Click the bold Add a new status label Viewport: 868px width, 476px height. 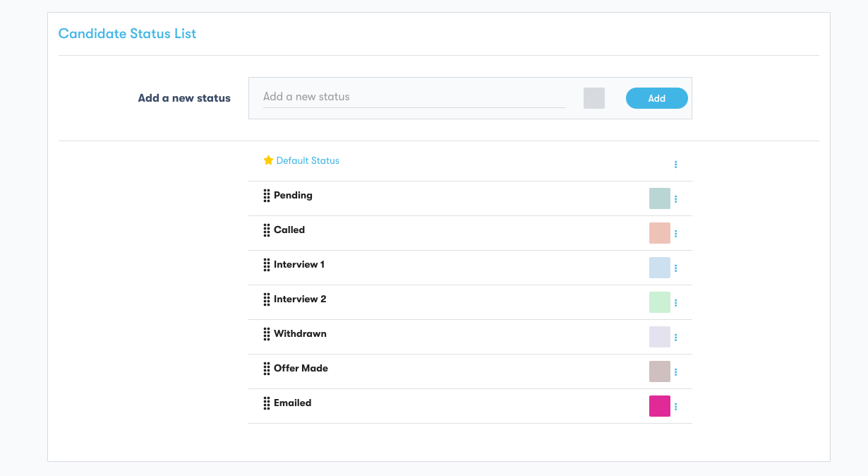(x=184, y=98)
